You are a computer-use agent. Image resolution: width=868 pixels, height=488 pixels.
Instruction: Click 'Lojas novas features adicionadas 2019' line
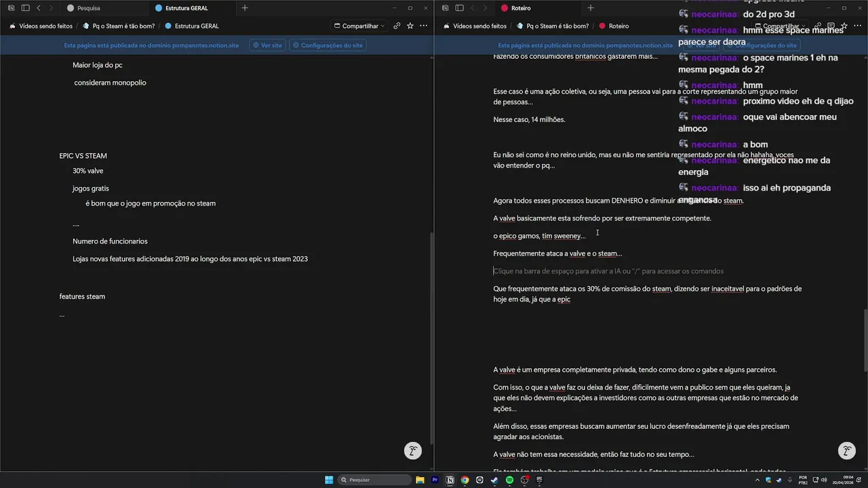tap(190, 259)
